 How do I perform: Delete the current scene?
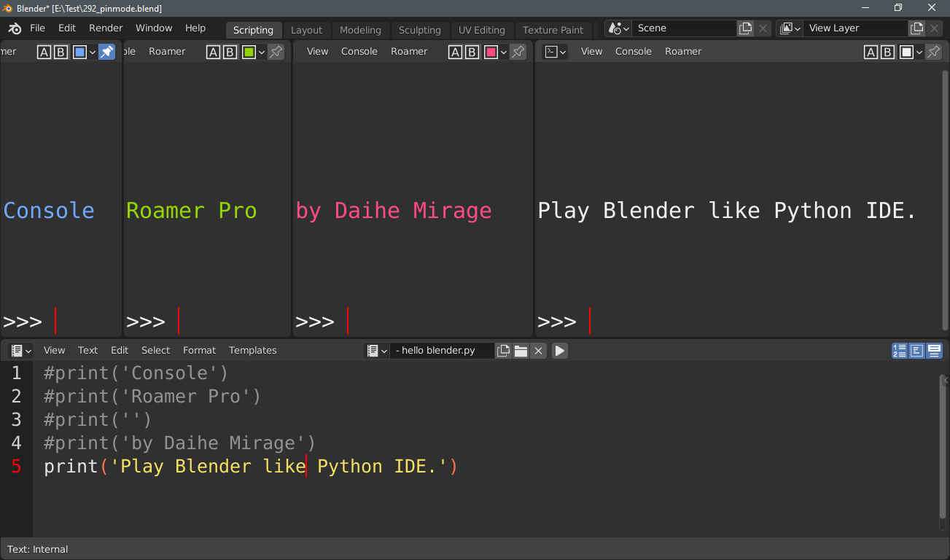coord(763,28)
